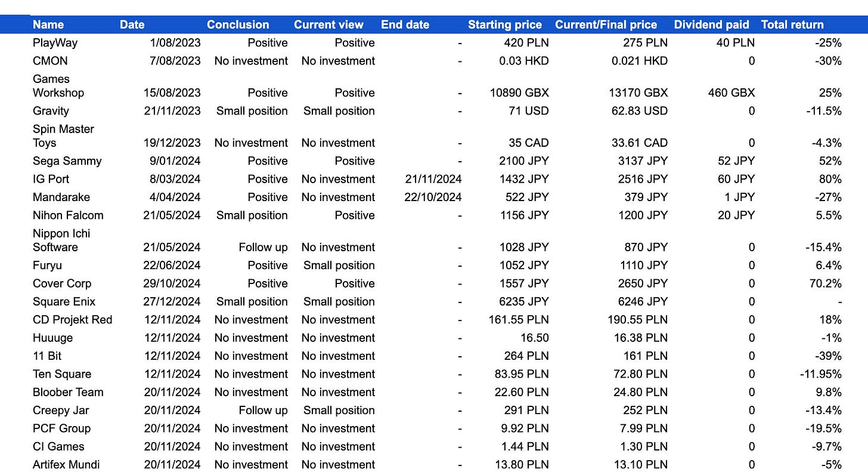
Task: Select the Current view column header
Action: click(328, 24)
